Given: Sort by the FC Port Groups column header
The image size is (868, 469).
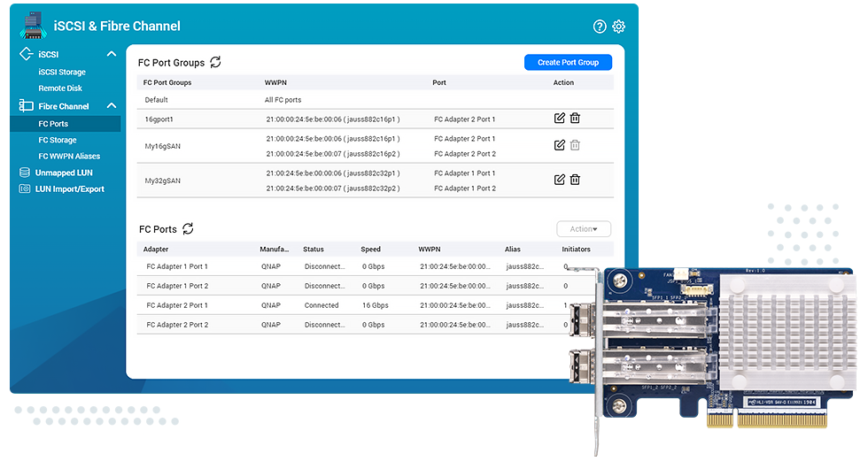Looking at the screenshot, I should [167, 82].
